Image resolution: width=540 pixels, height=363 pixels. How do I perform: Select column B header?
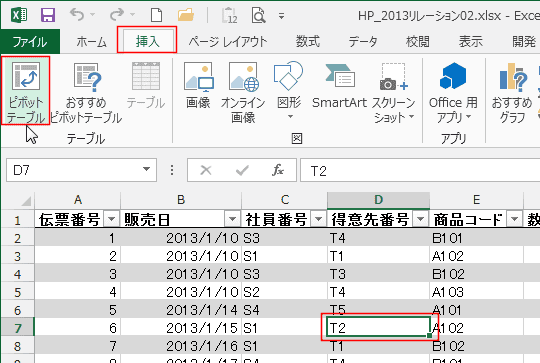click(181, 200)
